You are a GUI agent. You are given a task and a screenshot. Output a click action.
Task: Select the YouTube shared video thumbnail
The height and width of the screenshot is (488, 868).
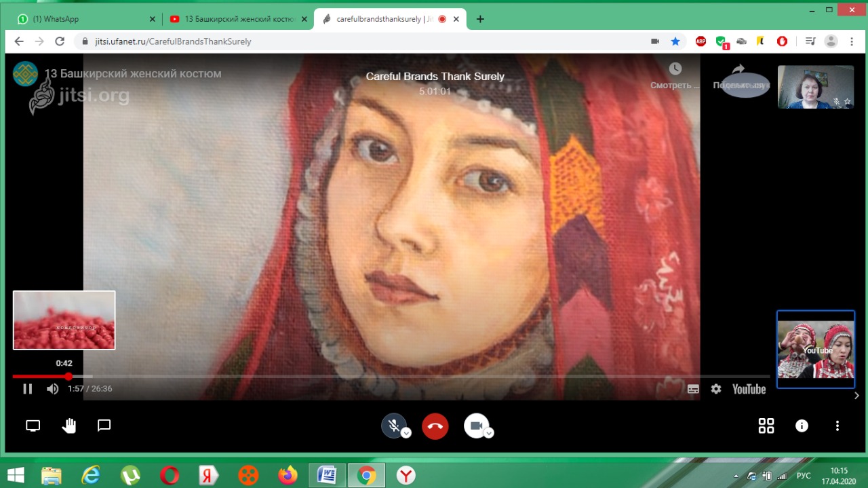(815, 349)
